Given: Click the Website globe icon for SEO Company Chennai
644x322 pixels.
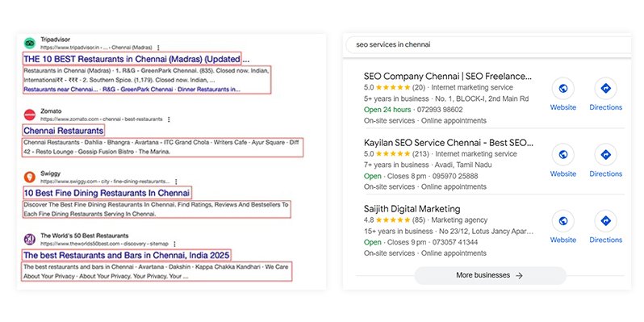Looking at the screenshot, I should (563, 88).
